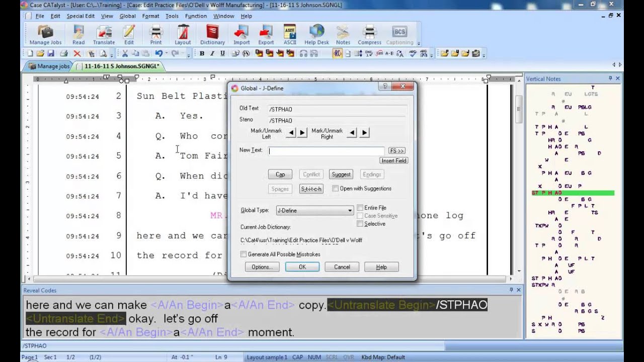
Task: Click the save floppy disk icon
Action: (x=51, y=53)
